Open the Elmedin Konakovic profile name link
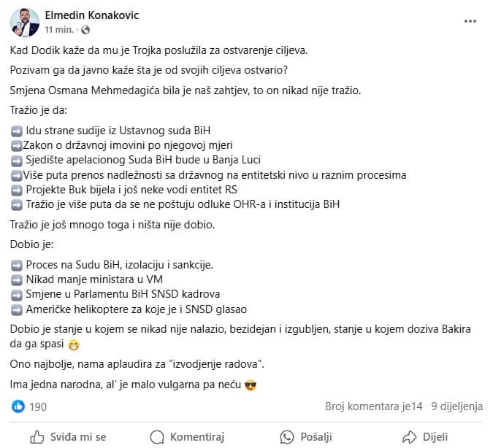 tap(92, 15)
